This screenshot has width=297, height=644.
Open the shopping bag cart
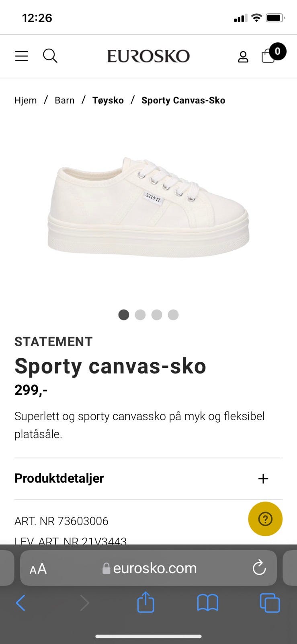point(268,56)
